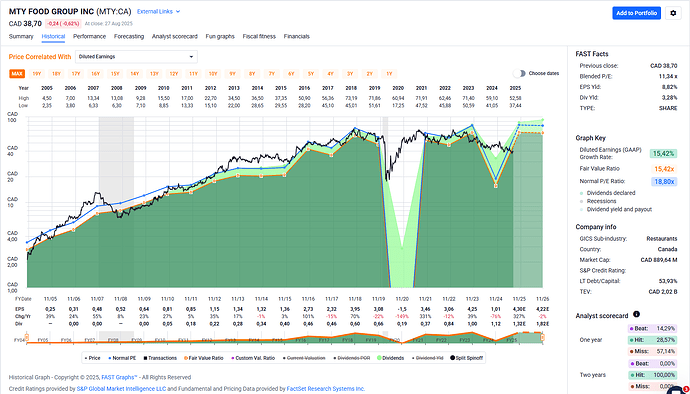Image resolution: width=690 pixels, height=394 pixels.
Task: Click the growth rate 15,42% green badge
Action: [x=663, y=153]
